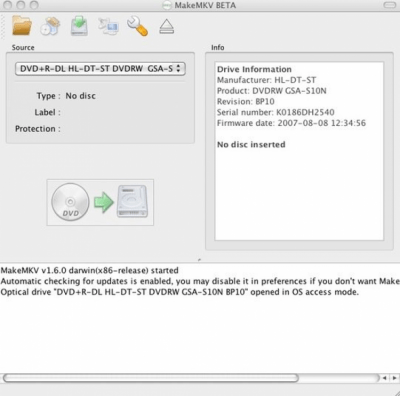Click the backup disc green arrow icon
Image resolution: width=400 pixels, height=396 pixels.
click(x=79, y=26)
